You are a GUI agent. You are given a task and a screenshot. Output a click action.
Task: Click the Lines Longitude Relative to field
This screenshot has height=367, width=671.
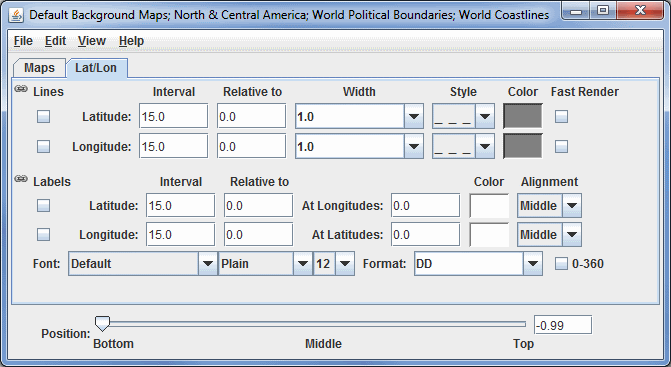coord(251,146)
